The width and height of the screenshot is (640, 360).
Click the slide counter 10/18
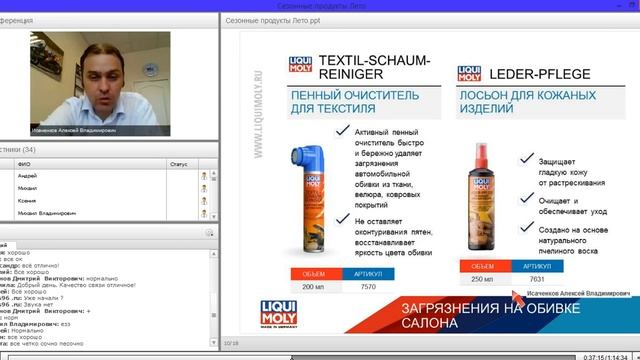click(x=231, y=343)
